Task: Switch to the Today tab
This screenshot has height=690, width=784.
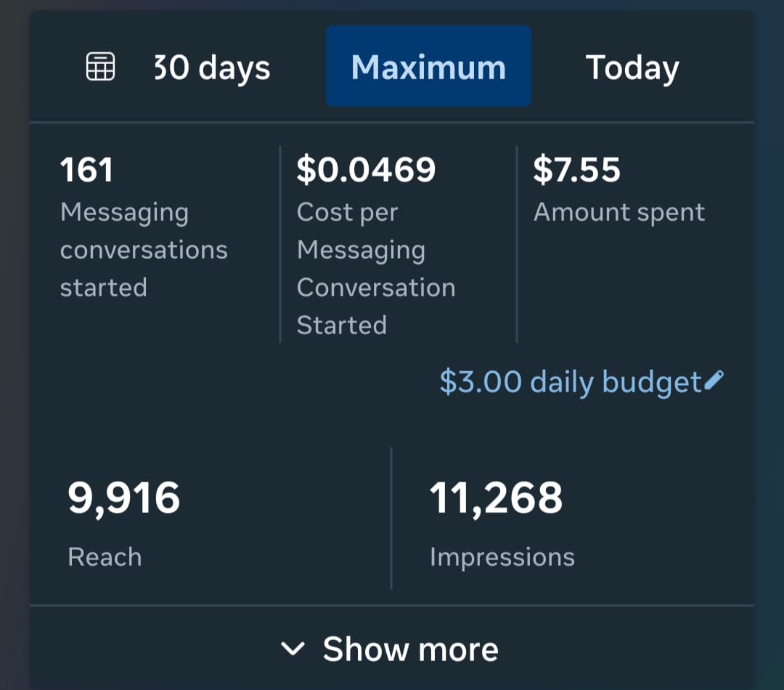Action: tap(632, 68)
